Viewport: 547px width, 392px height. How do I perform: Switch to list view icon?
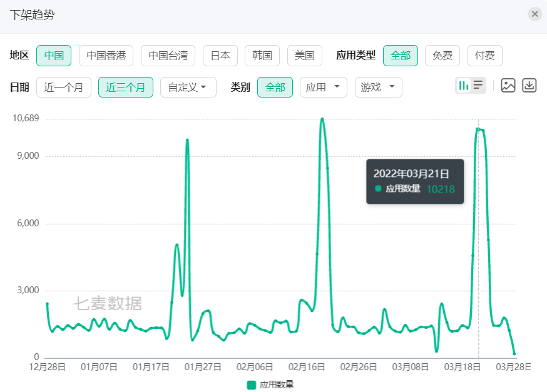(478, 86)
